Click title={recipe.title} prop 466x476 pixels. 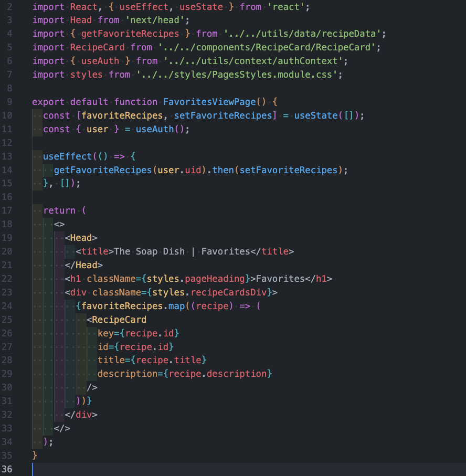pyautogui.click(x=152, y=360)
